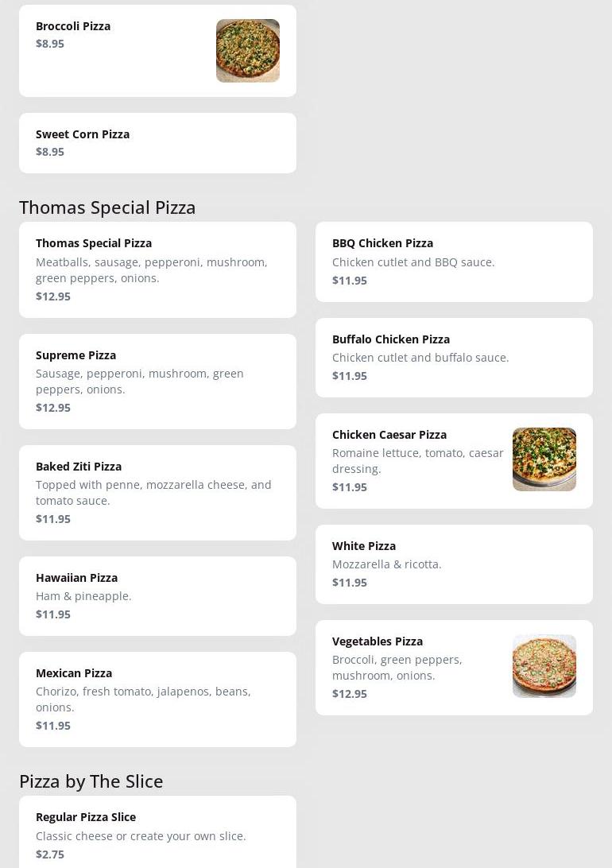Open the Chicken Caesar Pizza image
The width and height of the screenshot is (612, 868).
click(544, 459)
